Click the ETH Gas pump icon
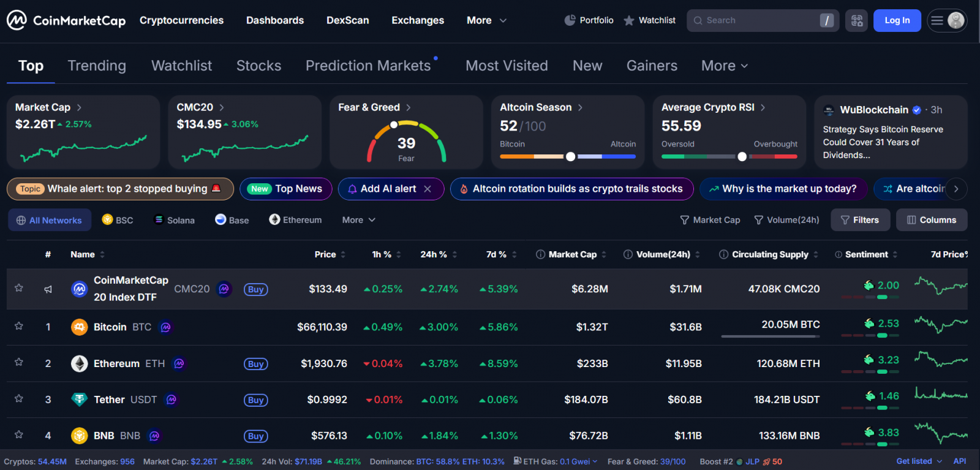The height and width of the screenshot is (470, 980). pos(517,461)
